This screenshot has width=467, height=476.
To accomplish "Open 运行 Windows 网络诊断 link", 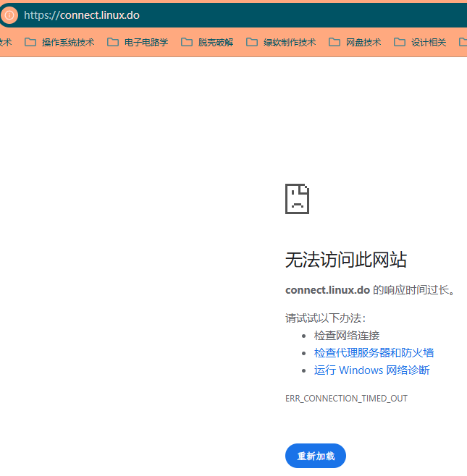I will (371, 370).
